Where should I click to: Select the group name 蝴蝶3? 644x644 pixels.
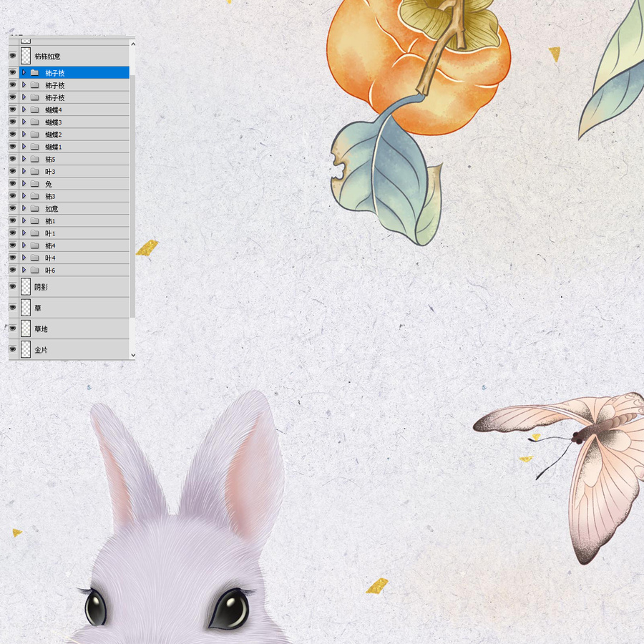tap(54, 122)
